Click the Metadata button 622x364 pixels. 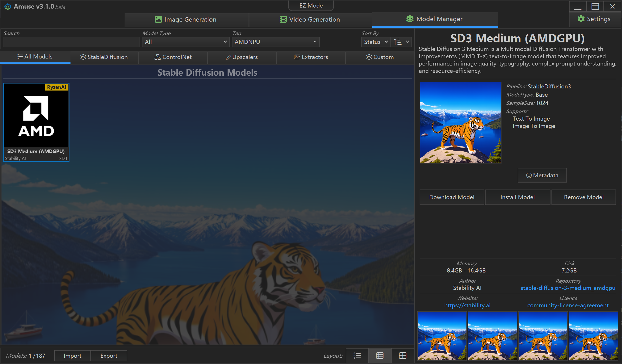(x=542, y=175)
